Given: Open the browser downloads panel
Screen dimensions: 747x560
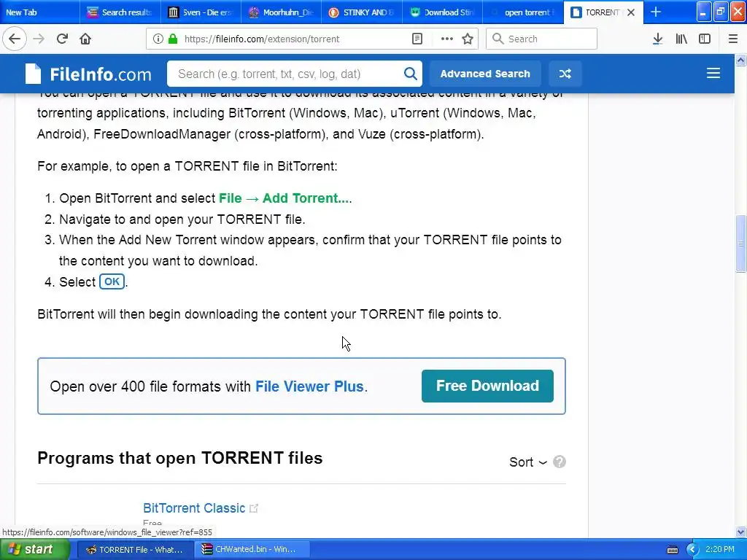Looking at the screenshot, I should coord(657,39).
